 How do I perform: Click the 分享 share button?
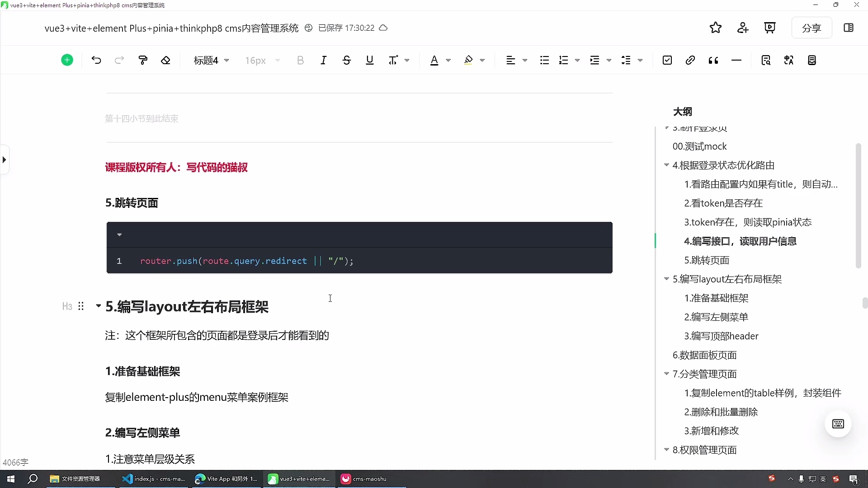(811, 28)
